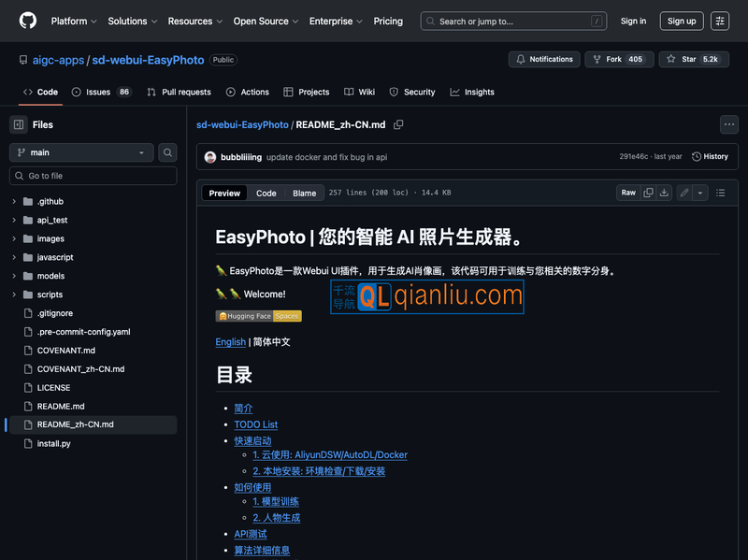Copy the file path icon

pyautogui.click(x=398, y=124)
